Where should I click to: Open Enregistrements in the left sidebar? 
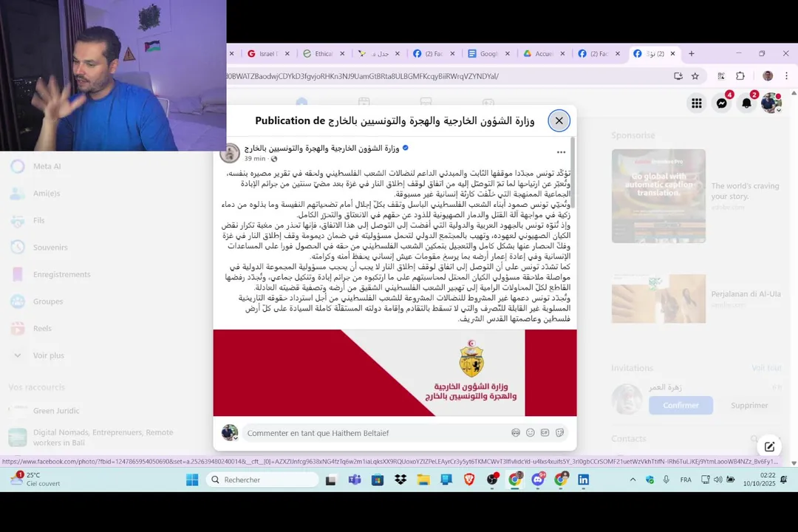click(x=61, y=274)
